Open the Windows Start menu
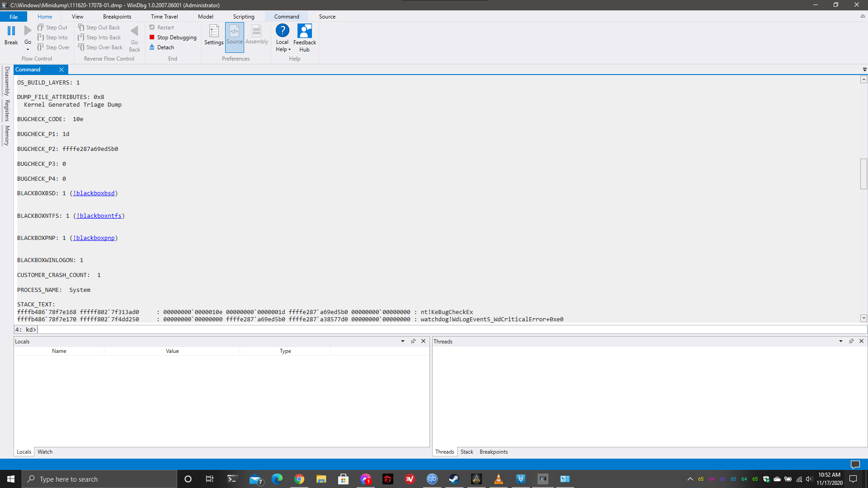The image size is (868, 488). coord(11,479)
